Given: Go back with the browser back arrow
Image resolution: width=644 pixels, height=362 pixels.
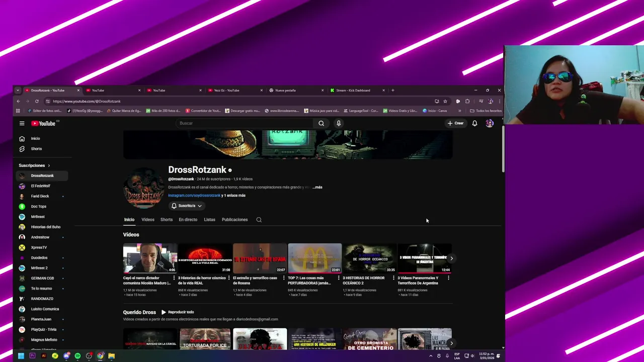Looking at the screenshot, I should pyautogui.click(x=18, y=101).
